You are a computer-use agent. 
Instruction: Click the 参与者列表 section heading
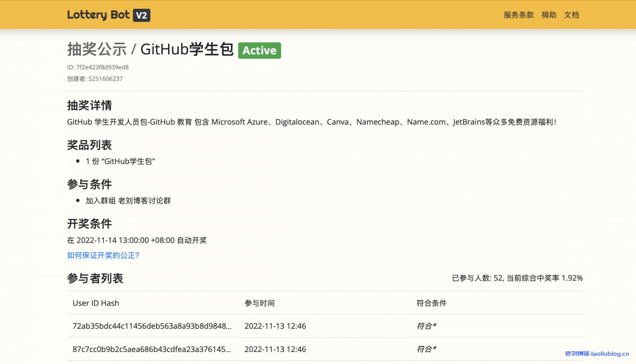[95, 278]
